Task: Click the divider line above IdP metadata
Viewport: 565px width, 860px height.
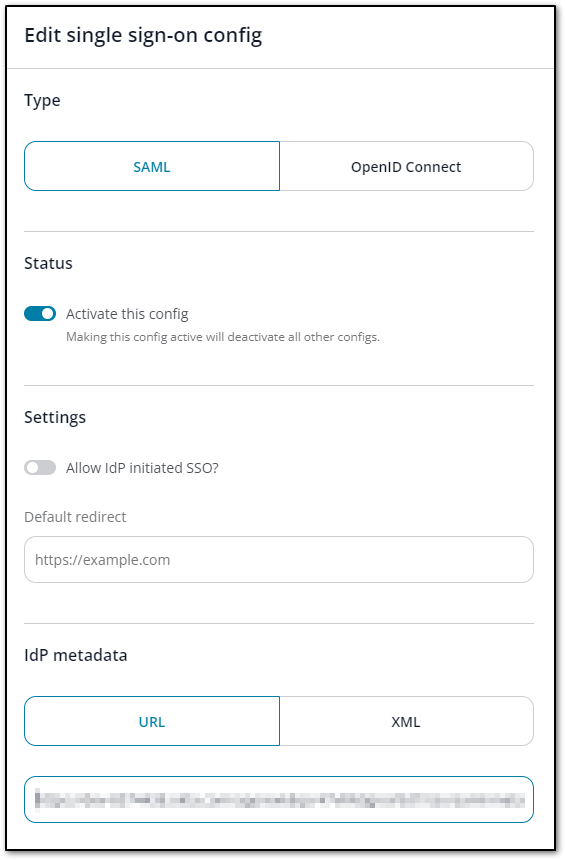Action: tap(279, 623)
